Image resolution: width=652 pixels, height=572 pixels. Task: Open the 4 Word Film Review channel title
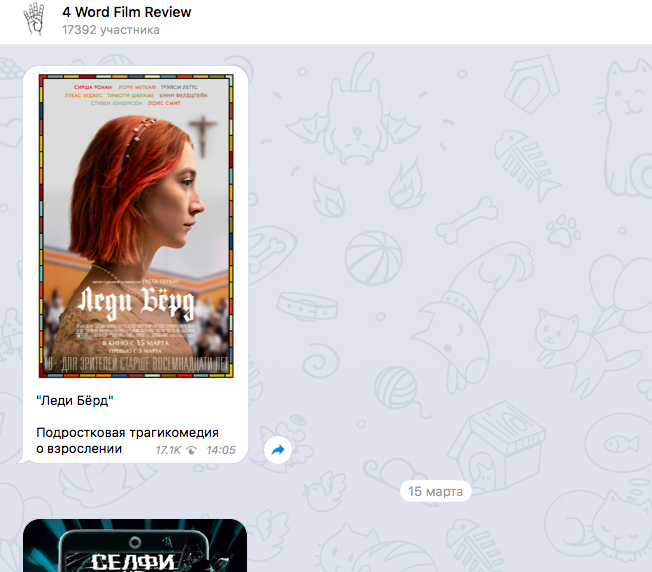(127, 12)
